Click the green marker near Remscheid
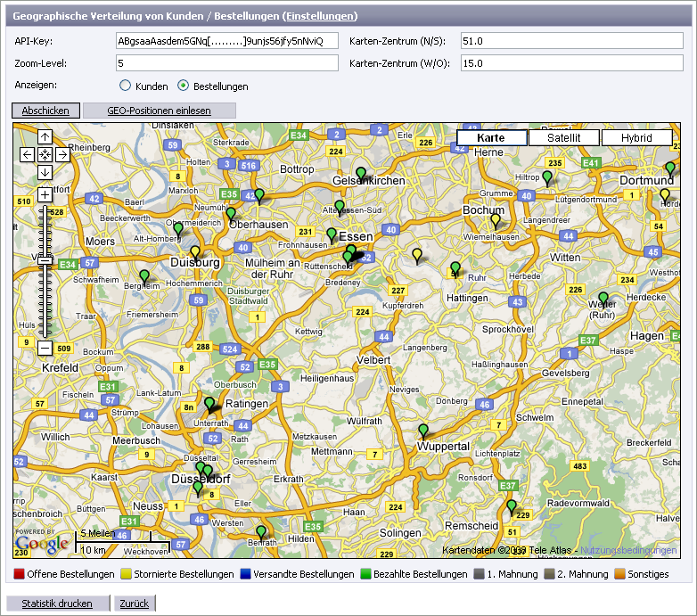 pyautogui.click(x=512, y=506)
